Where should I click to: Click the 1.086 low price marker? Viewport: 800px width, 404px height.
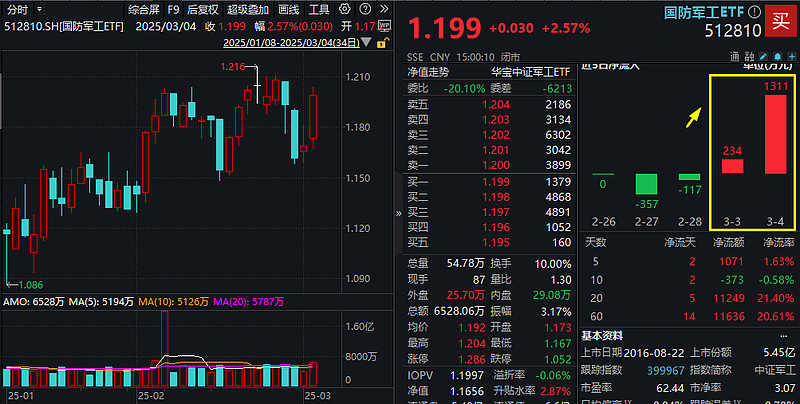click(x=31, y=285)
